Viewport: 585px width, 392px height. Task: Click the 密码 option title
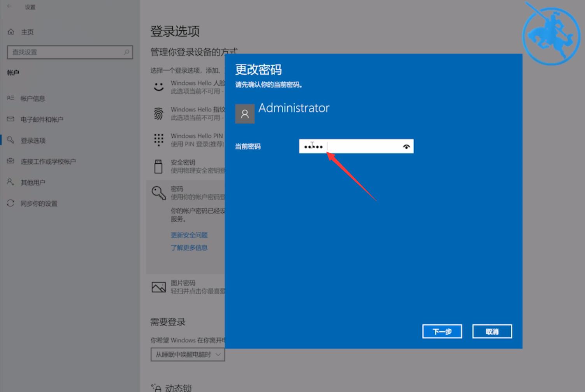(177, 189)
